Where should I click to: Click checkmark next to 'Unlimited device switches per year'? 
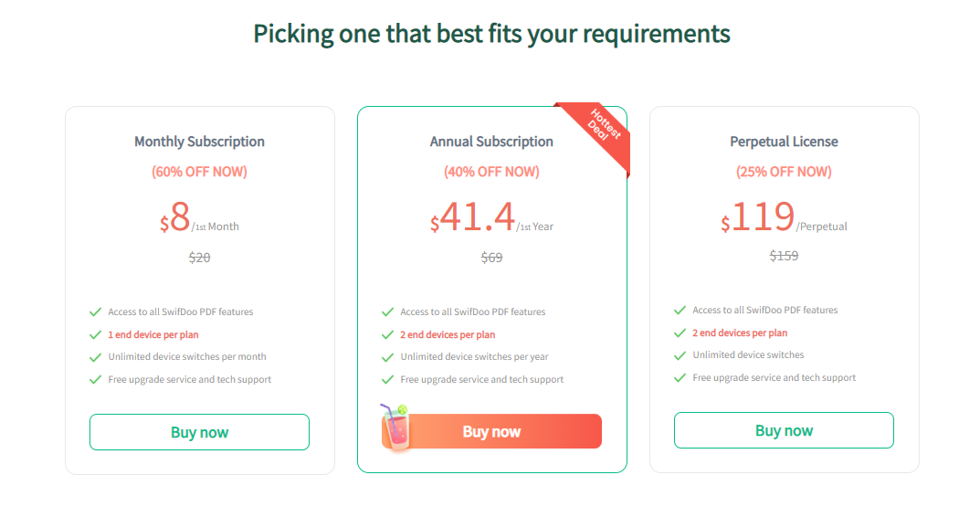point(387,357)
